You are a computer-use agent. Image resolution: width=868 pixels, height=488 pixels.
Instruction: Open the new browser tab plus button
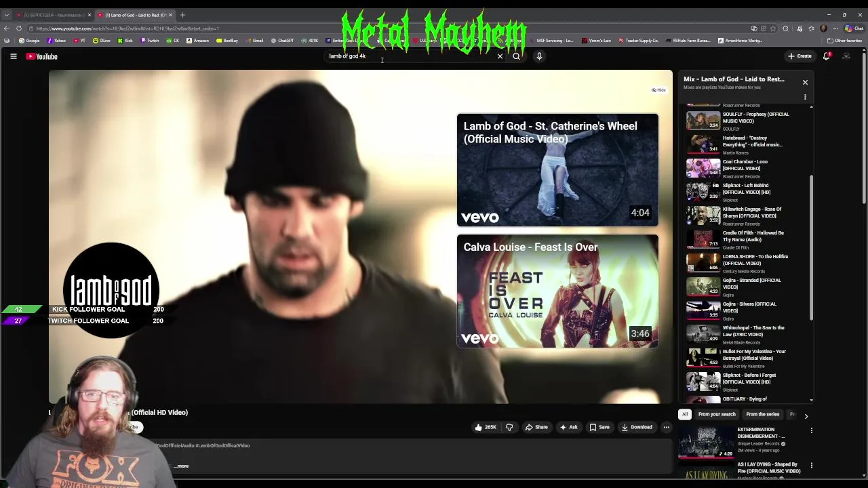[182, 15]
